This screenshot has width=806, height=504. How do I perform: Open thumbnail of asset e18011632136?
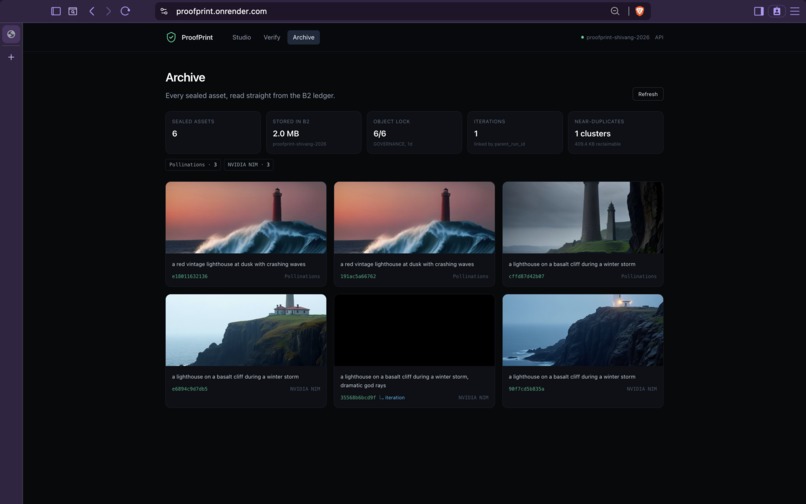(x=246, y=218)
